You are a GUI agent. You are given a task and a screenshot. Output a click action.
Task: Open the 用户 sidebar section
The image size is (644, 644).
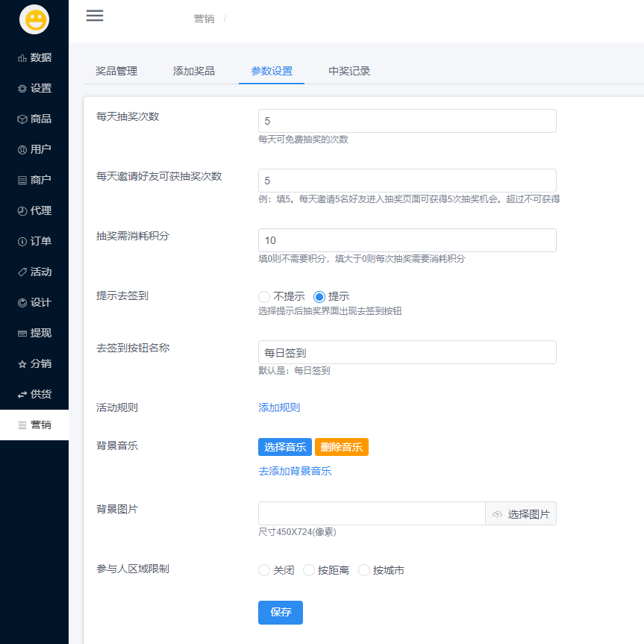point(34,149)
